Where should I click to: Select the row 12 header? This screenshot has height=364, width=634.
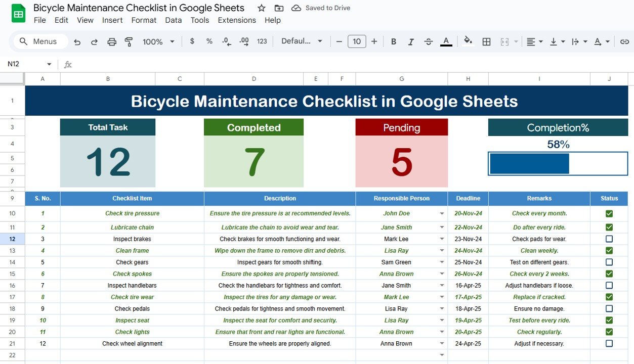pos(12,239)
